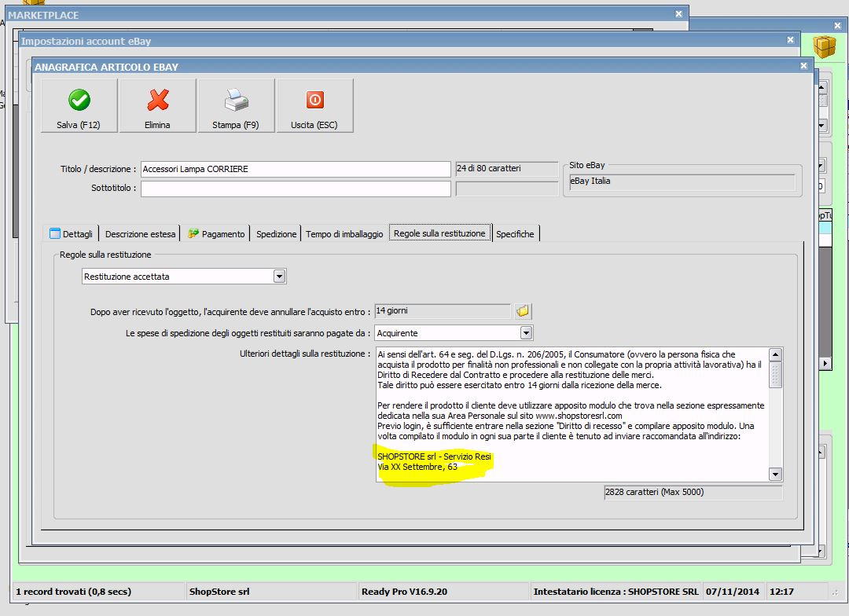849x616 pixels.
Task: Click the red X Elimina button
Action: coord(157,105)
